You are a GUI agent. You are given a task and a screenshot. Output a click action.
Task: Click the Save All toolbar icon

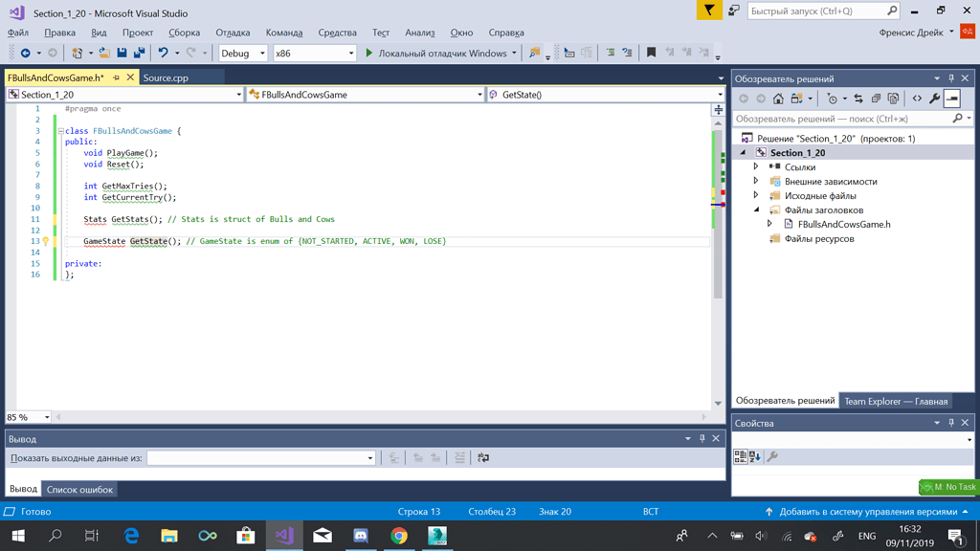tap(139, 53)
